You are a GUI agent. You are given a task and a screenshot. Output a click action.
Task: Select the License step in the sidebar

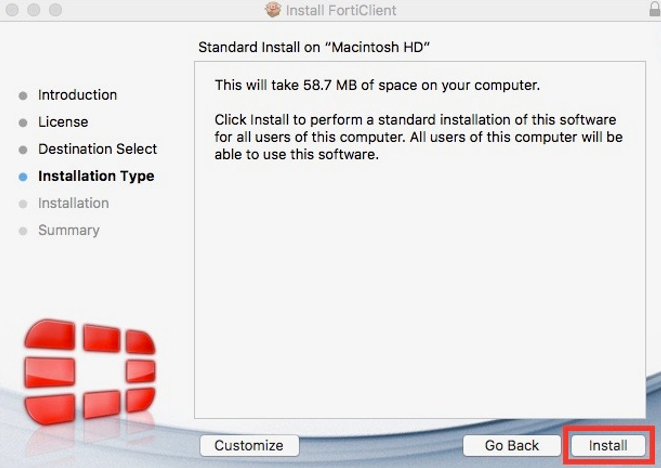pos(63,122)
